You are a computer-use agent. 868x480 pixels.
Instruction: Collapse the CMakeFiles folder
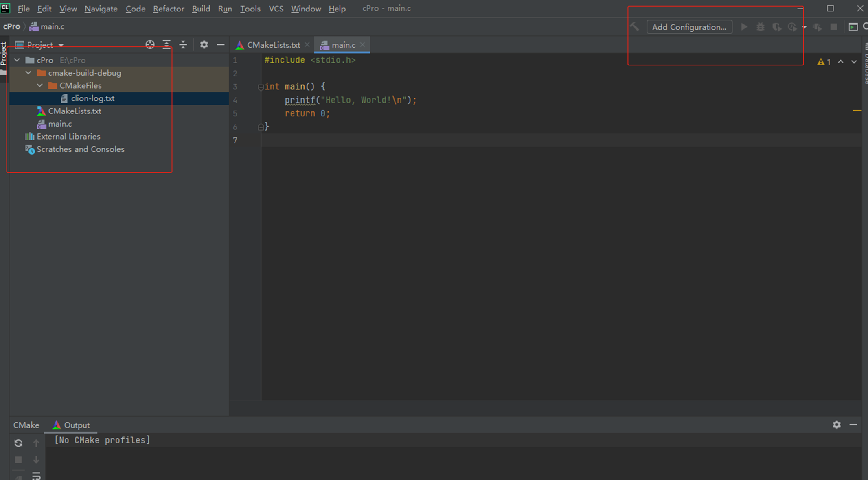(x=40, y=85)
